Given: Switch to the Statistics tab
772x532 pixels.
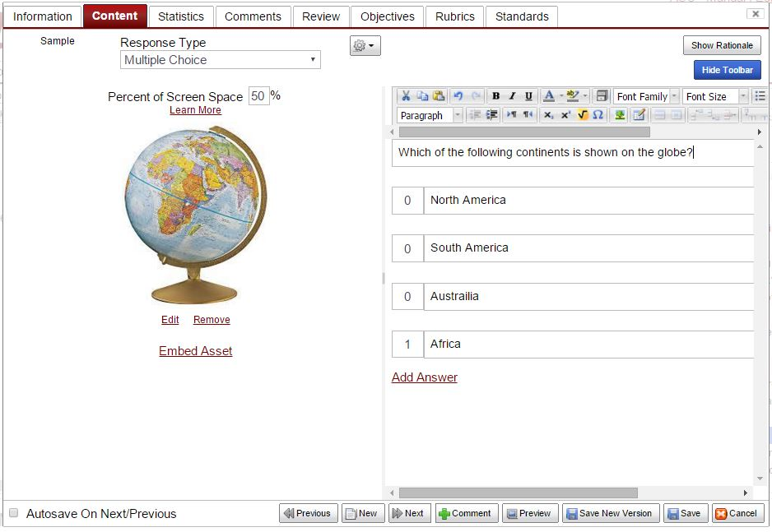Looking at the screenshot, I should (x=180, y=16).
